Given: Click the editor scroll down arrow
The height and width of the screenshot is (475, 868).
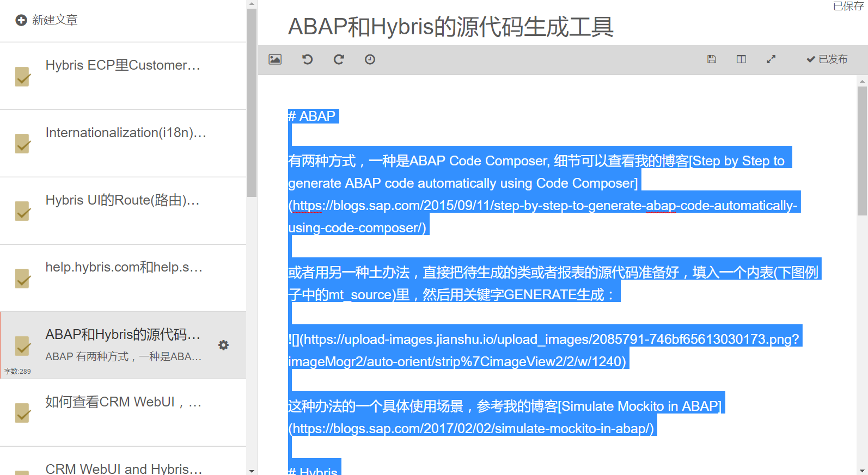Looking at the screenshot, I should point(862,471).
